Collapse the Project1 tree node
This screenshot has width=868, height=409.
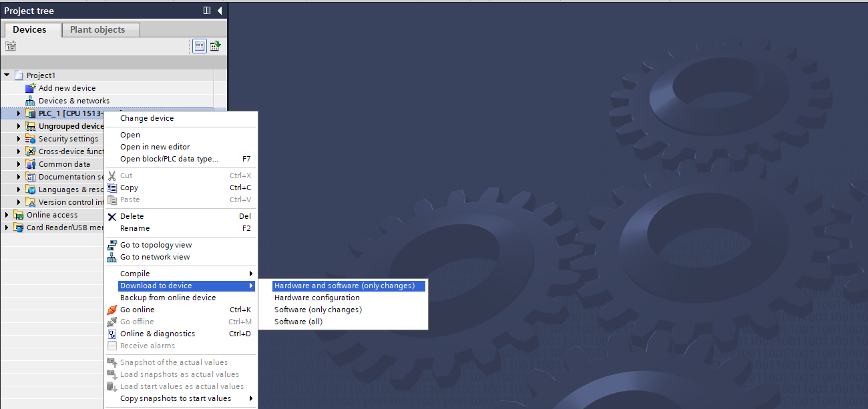coord(7,75)
